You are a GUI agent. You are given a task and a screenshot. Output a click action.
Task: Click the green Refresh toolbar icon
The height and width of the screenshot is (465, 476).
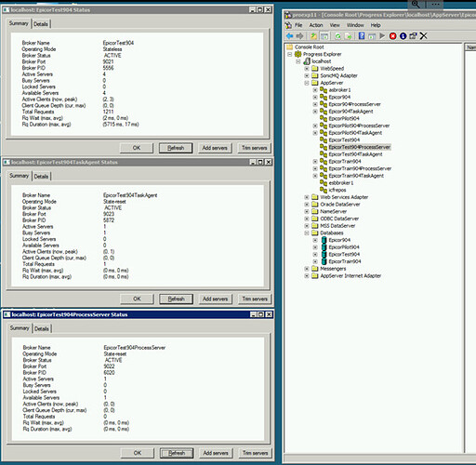(337, 36)
